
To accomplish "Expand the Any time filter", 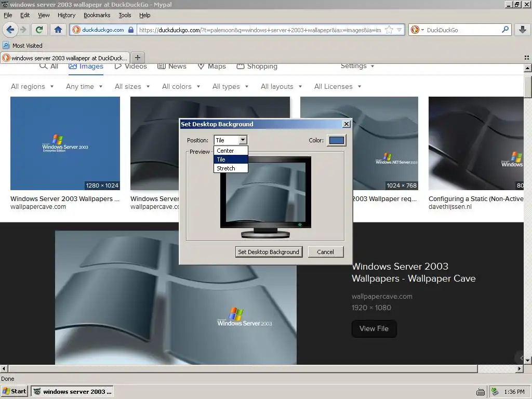I will point(84,87).
